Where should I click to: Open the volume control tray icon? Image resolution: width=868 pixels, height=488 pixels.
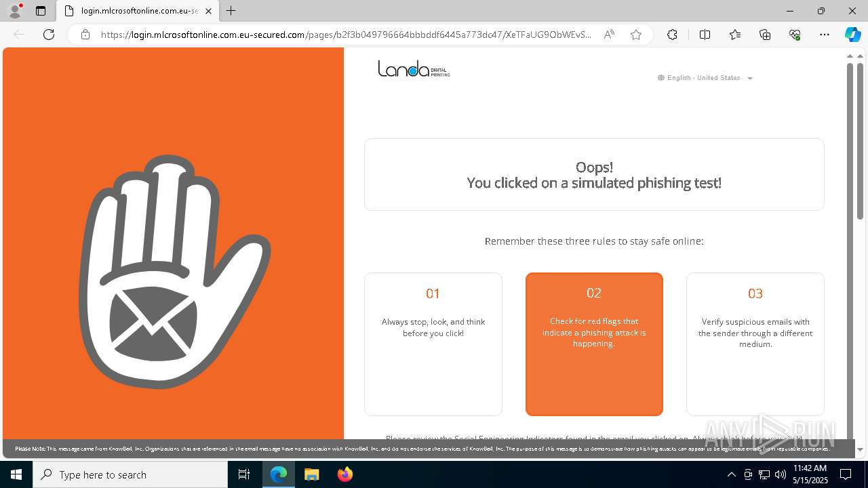781,474
